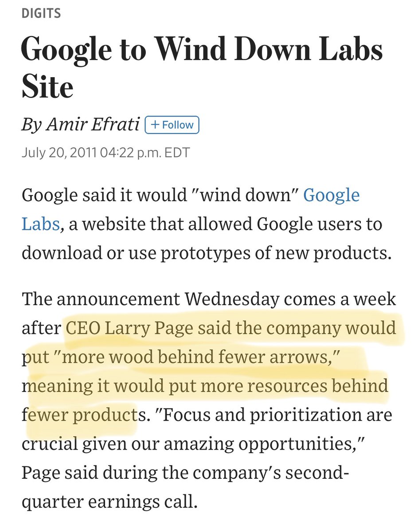This screenshot has width=418, height=532.
Task: Click the word "Site" in the headline
Action: 47,87
